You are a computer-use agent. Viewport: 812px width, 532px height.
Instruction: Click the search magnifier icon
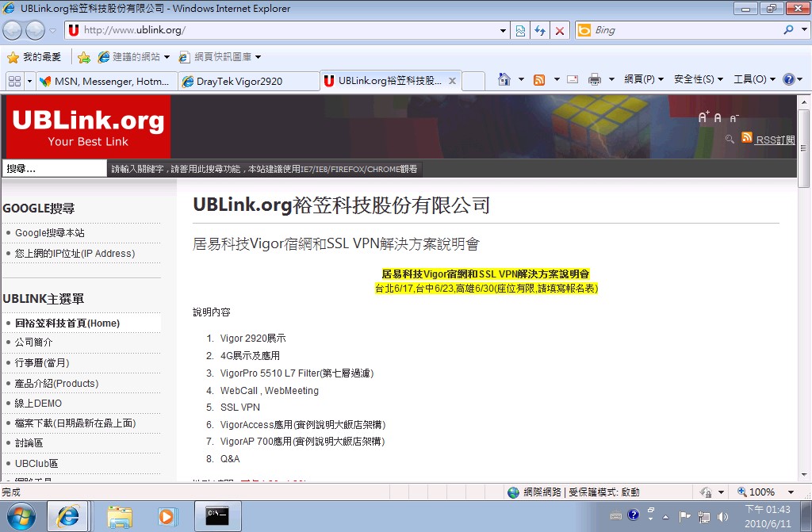(788, 30)
